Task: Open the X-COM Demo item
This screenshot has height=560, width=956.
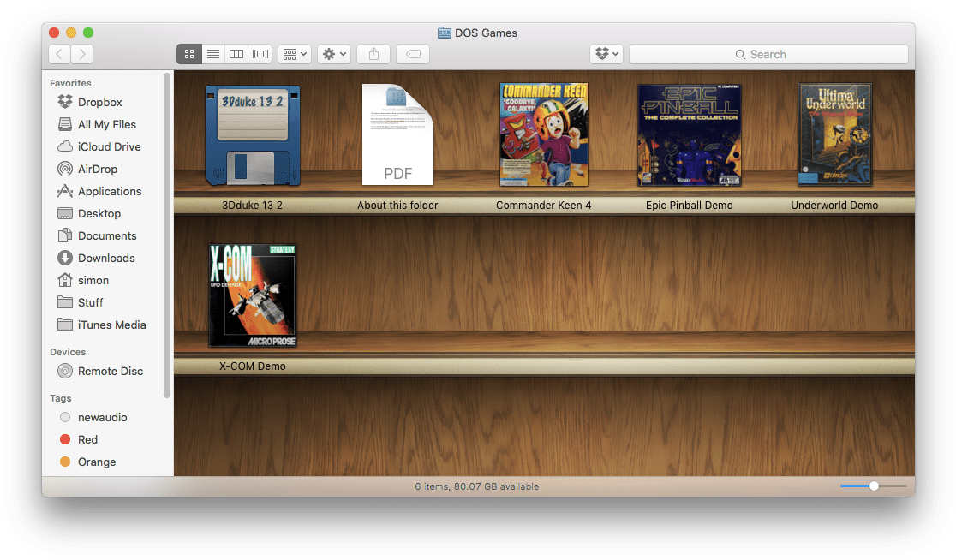Action: pos(253,295)
